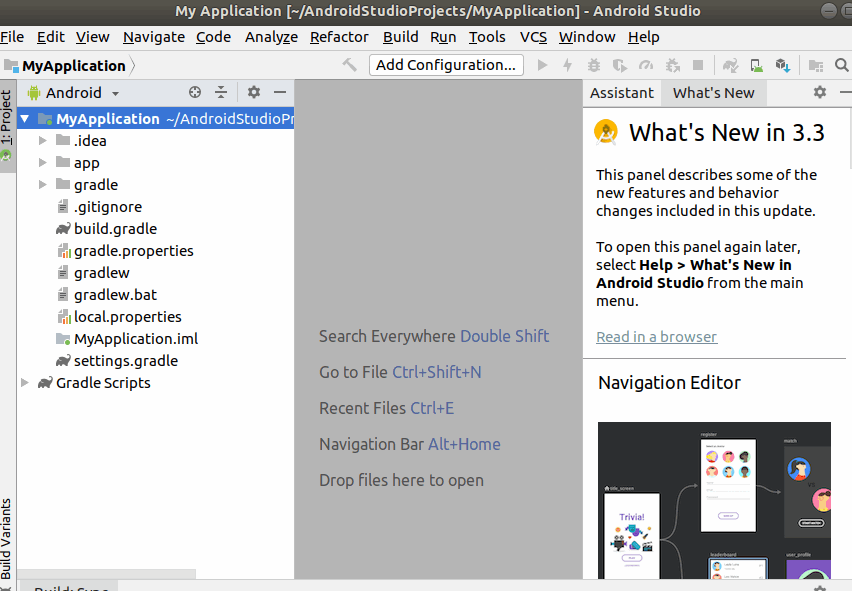Switch to the Assistant tab
This screenshot has height=591, width=852.
tap(622, 93)
